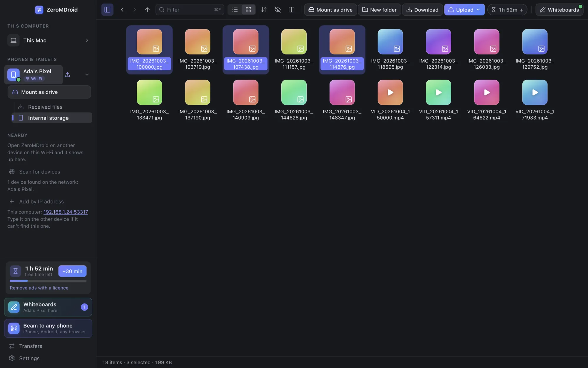Image resolution: width=588 pixels, height=368 pixels.
Task: Select IMG_20261003_118595.jpg thumbnail
Action: (390, 42)
